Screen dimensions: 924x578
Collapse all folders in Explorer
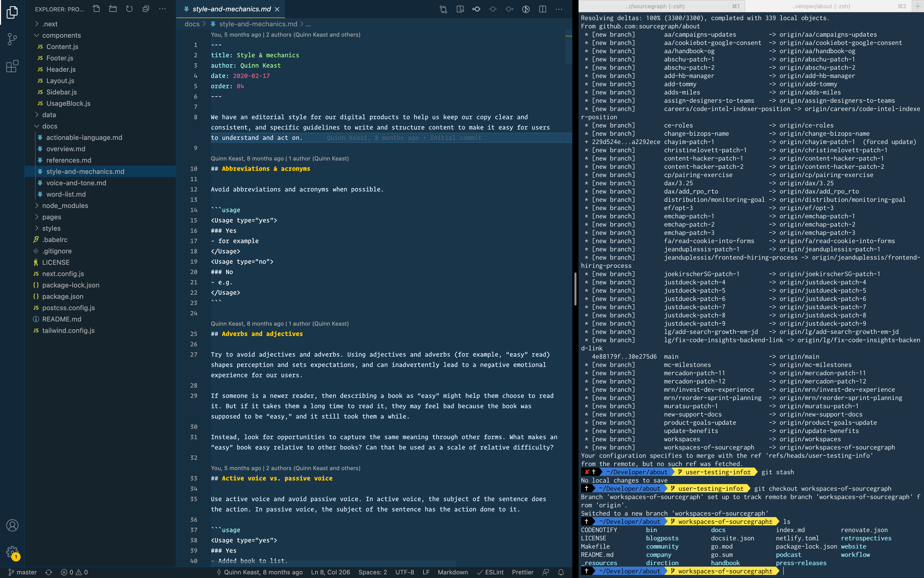click(146, 9)
